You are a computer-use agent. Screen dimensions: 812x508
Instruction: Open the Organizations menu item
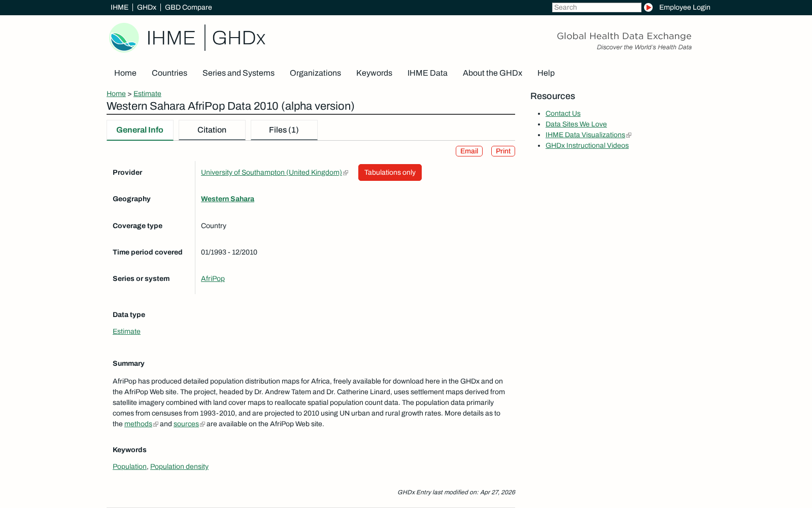[315, 73]
